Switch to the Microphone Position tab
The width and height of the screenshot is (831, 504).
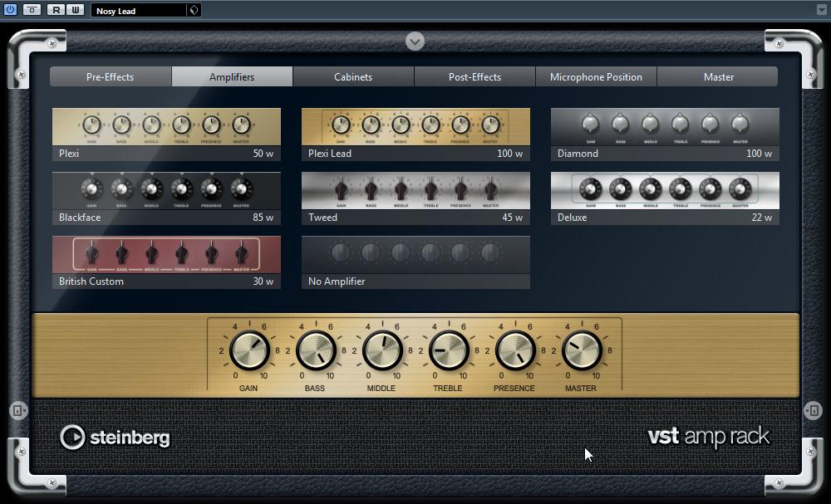coord(596,76)
